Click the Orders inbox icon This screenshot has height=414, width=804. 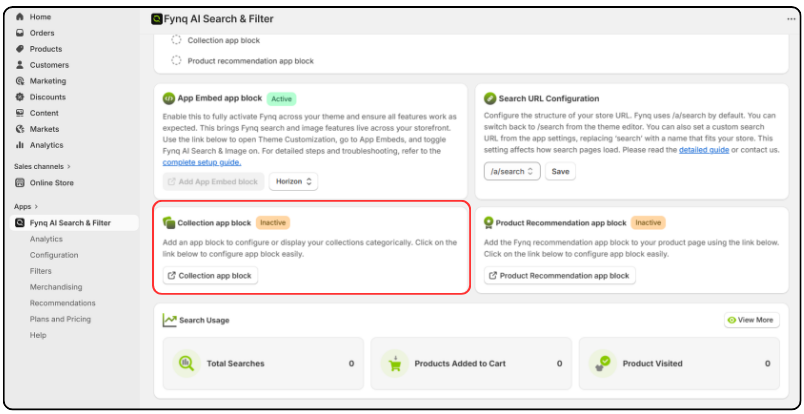20,33
